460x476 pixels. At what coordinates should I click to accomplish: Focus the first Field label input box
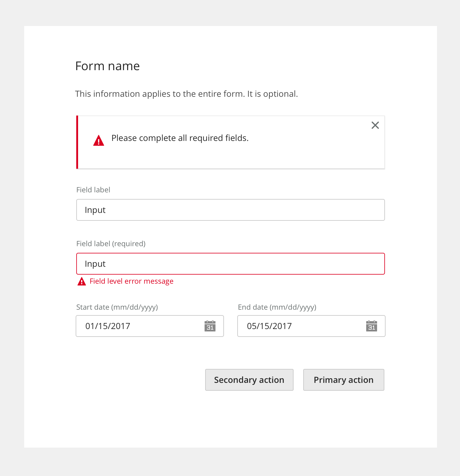click(x=230, y=210)
